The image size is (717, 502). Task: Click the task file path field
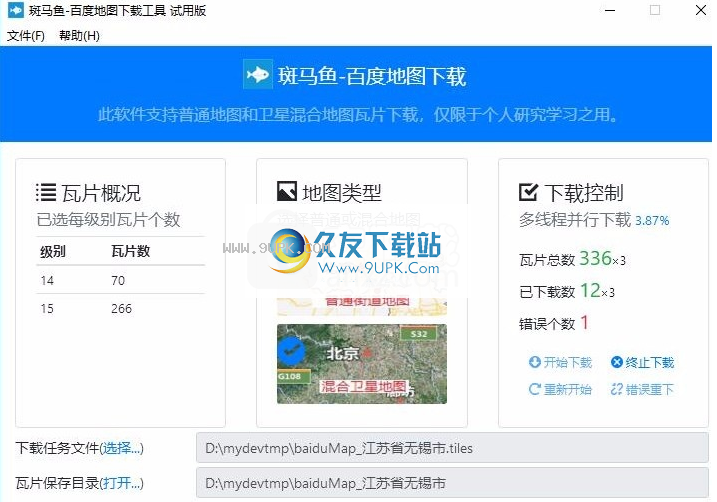(x=452, y=448)
